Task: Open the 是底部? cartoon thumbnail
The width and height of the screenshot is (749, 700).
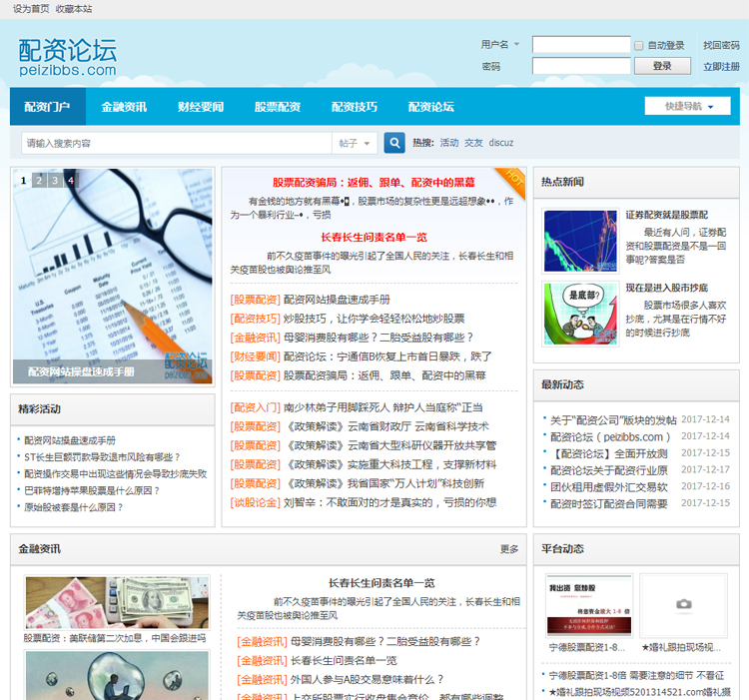Action: click(x=580, y=314)
